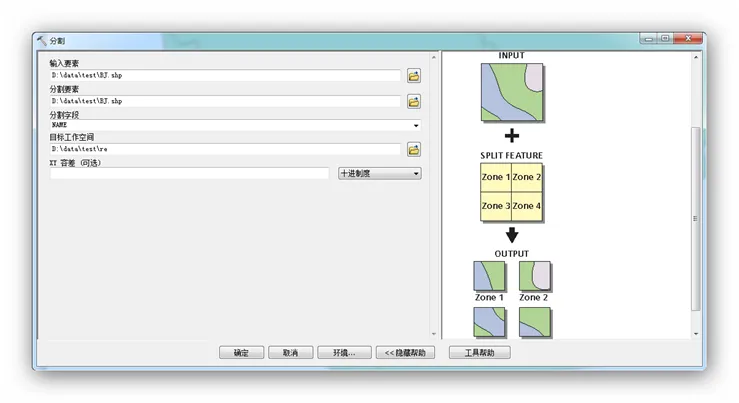Click the target workspace path text field
Viewport: 739px width, 403px height.
click(x=225, y=149)
